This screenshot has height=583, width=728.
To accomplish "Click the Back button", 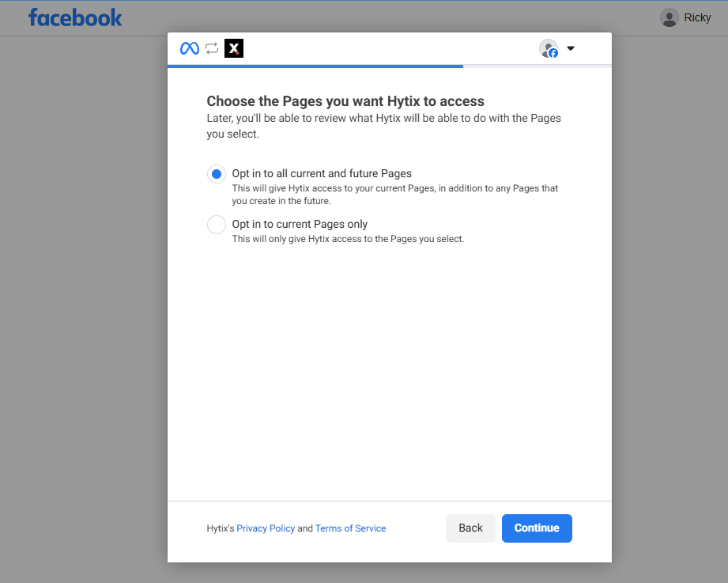I will tap(470, 528).
